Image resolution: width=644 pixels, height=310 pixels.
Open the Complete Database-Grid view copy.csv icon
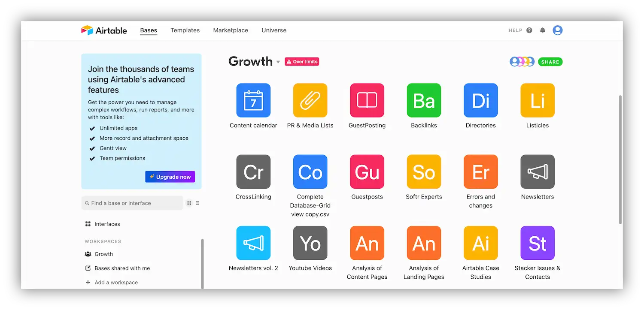coord(310,172)
